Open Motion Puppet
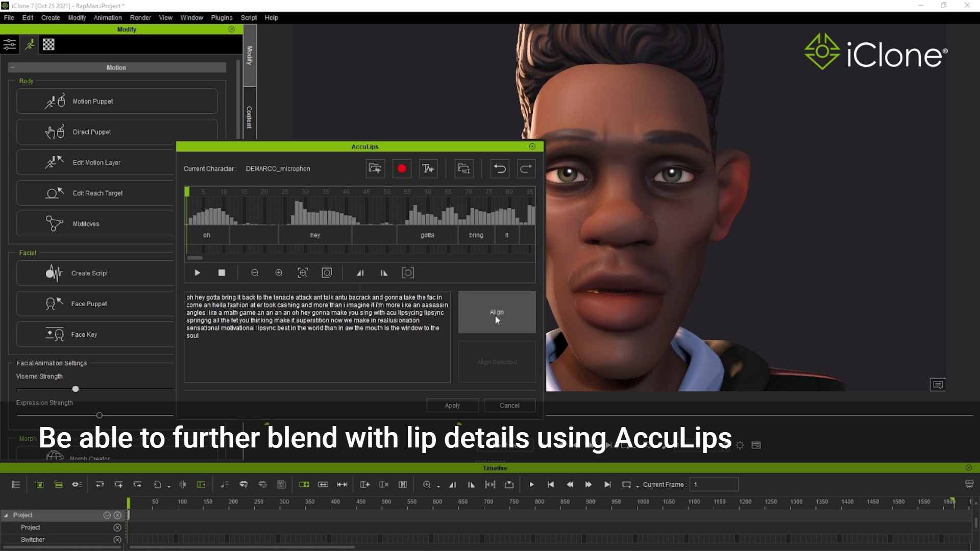The image size is (980, 551). 117,101
